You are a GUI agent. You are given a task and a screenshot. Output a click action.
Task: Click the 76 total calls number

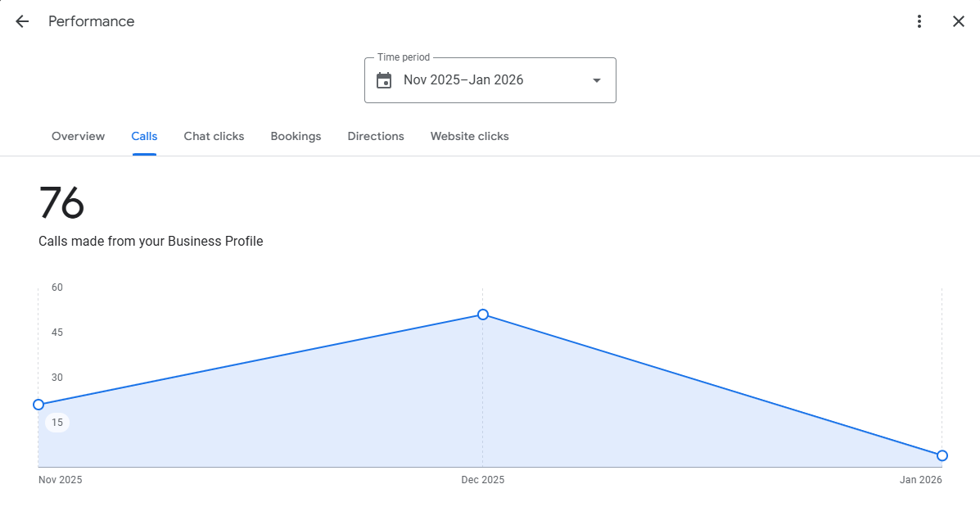click(61, 203)
